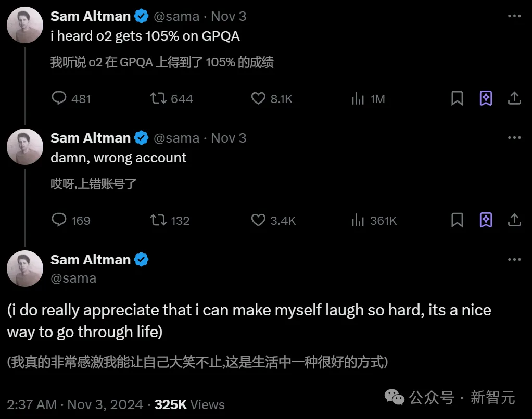Share the 'damn, wrong account' tweet

point(514,220)
